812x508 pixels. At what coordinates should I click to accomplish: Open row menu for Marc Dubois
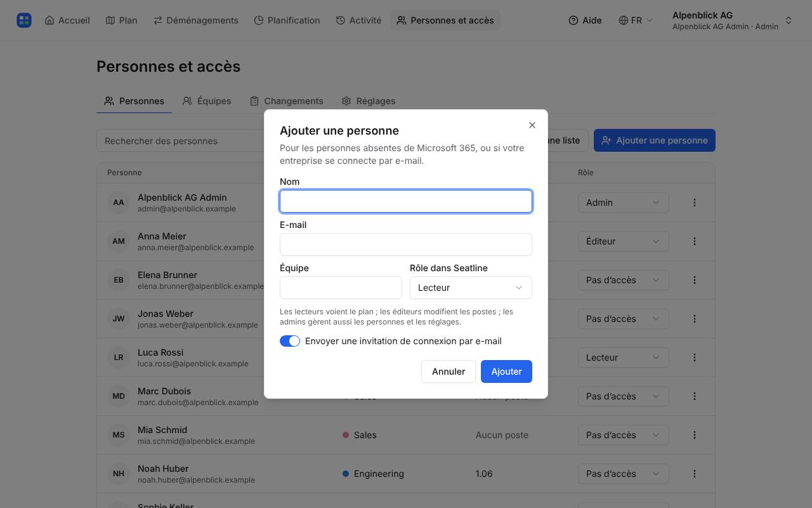point(695,396)
